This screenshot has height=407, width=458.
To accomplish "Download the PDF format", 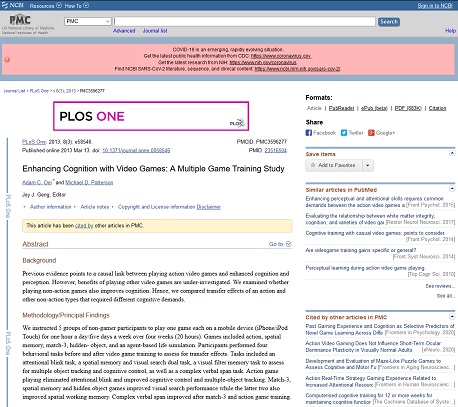I will coord(408,108).
